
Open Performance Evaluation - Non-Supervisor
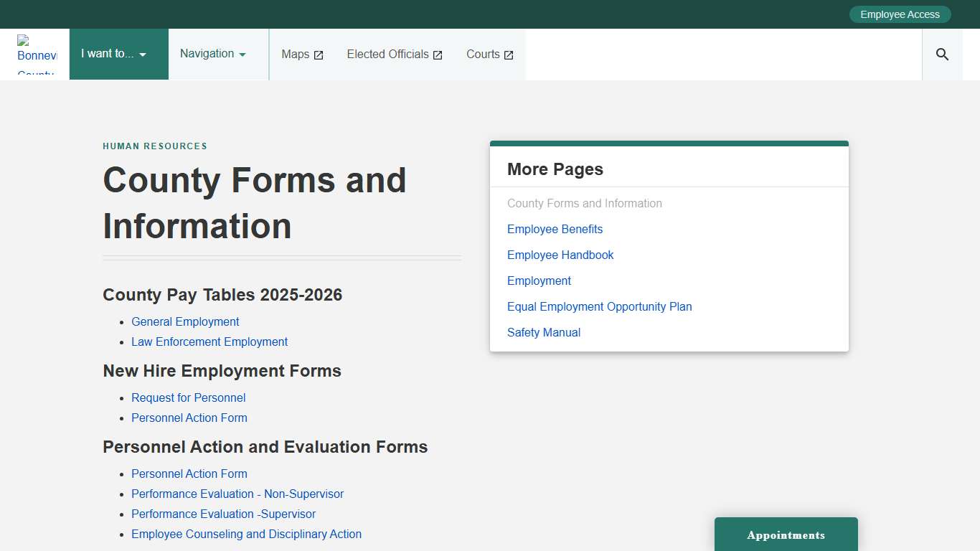[237, 494]
